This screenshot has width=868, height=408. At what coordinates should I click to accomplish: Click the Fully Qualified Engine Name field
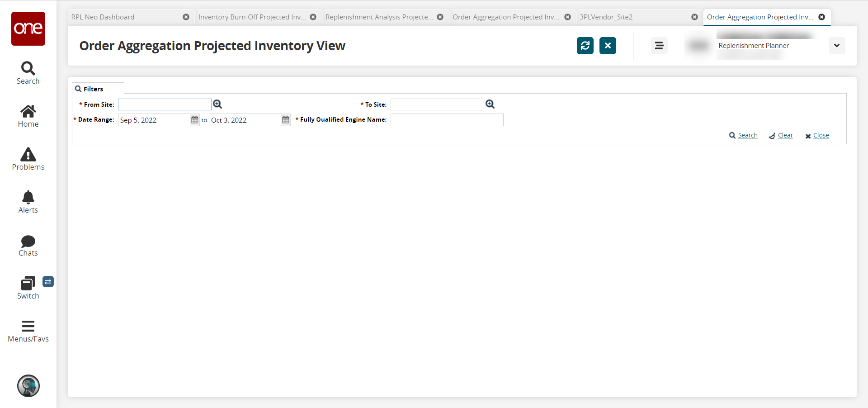point(447,120)
